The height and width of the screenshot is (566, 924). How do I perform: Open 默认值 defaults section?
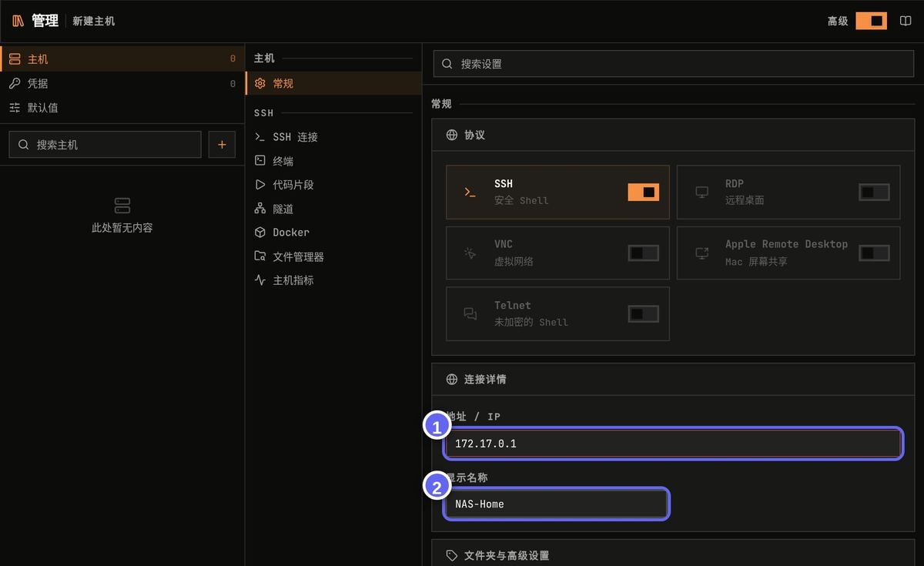122,108
